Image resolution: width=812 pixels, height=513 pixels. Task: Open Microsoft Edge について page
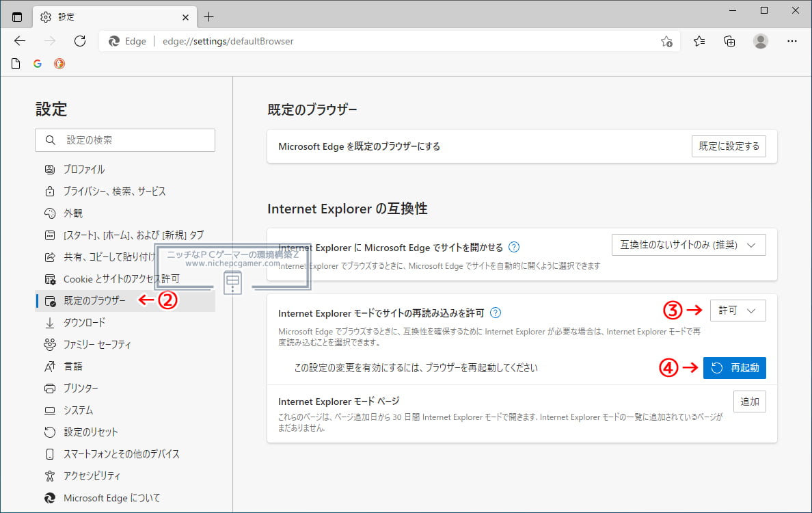pos(125,498)
